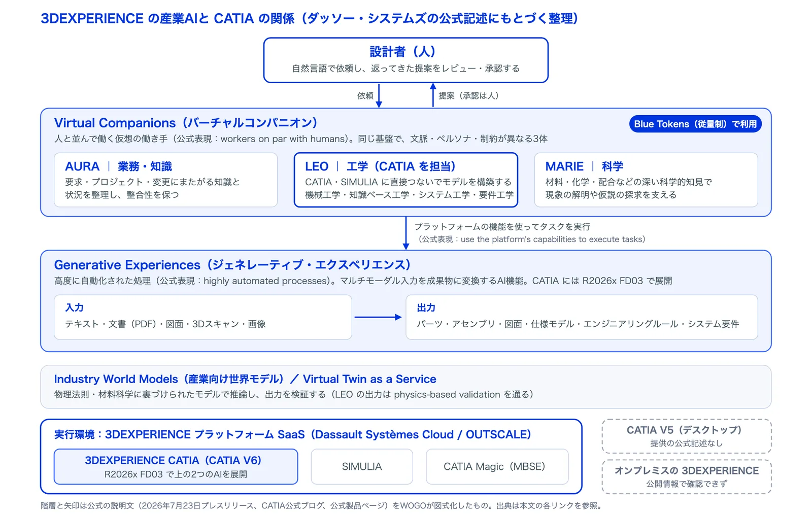
Task: Click text 機械工学・知識ベース工学・システム工学・要件工学
Action: pos(409,194)
